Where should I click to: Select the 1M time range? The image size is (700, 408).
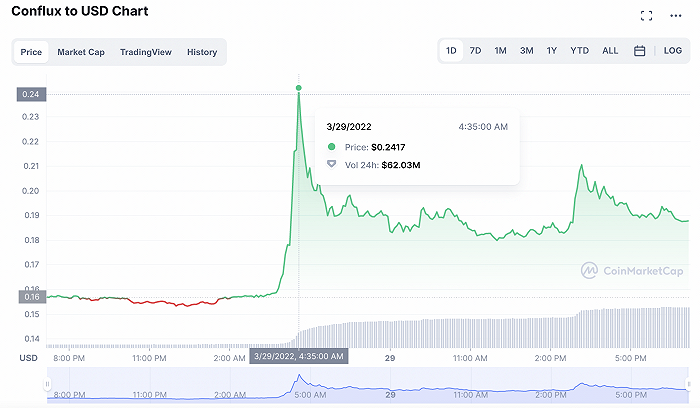[x=500, y=51]
